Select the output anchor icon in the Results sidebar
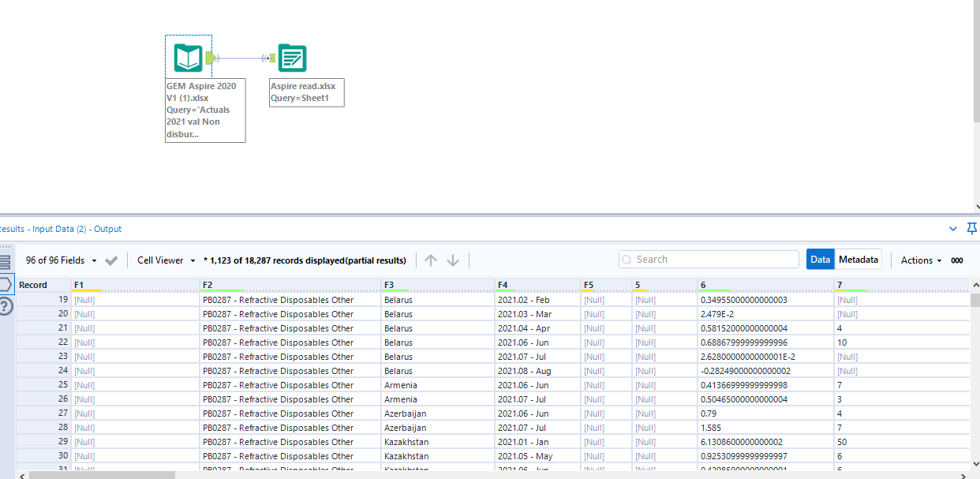Screen dimensions: 980x479 coord(6,284)
